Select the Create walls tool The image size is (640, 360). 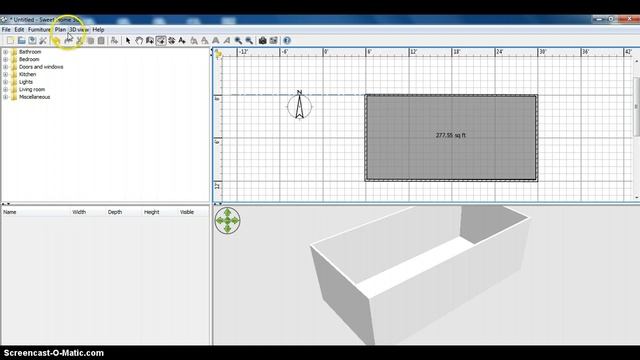click(x=150, y=40)
